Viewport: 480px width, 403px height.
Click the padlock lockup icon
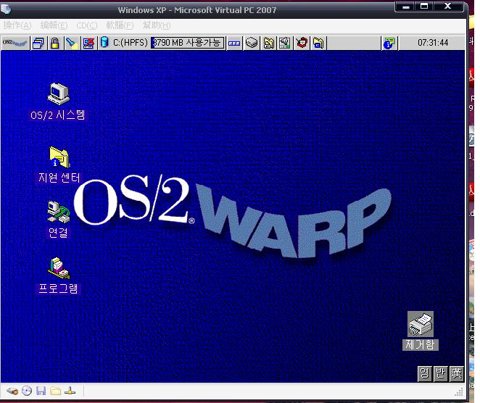(55, 43)
